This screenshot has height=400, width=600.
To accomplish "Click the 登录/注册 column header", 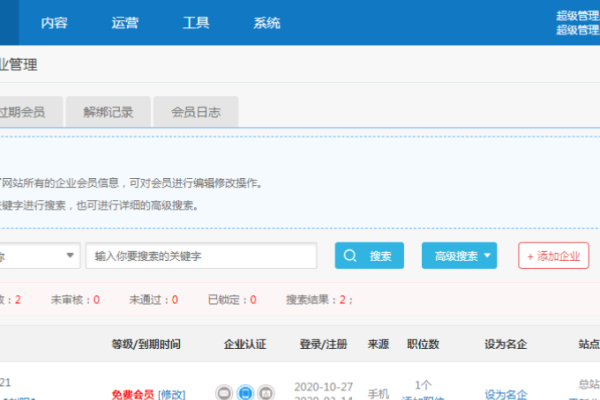I will [x=323, y=344].
